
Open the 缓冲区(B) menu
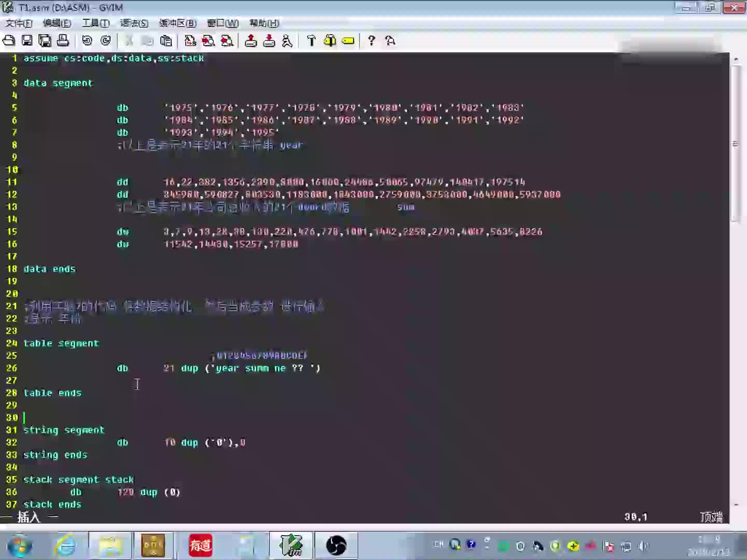177,23
